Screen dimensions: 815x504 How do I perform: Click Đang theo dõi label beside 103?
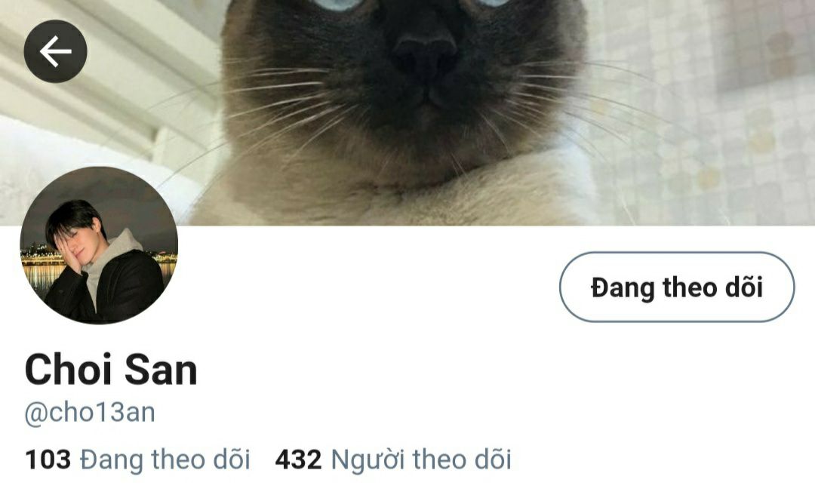(x=165, y=459)
